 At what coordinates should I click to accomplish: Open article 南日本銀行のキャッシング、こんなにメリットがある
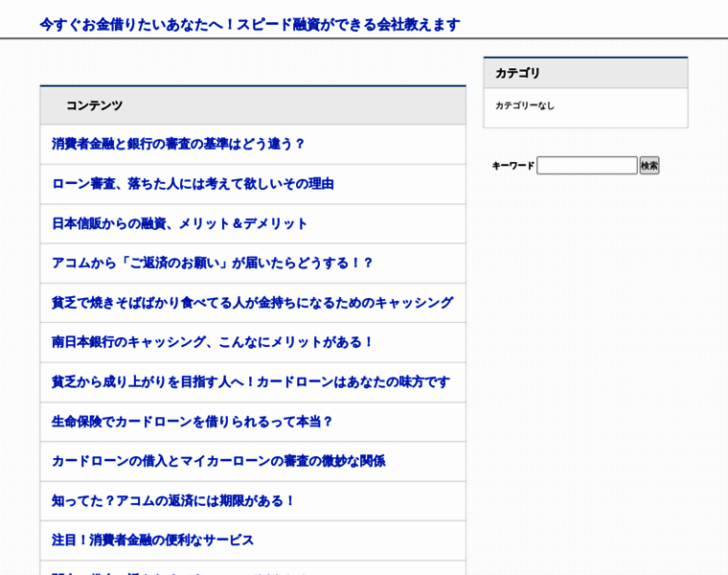(213, 342)
